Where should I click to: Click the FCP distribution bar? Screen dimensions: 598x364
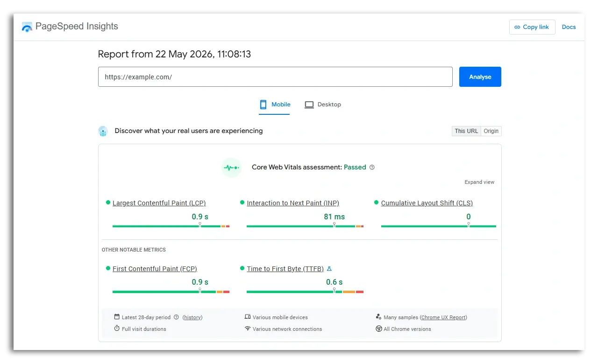click(x=171, y=292)
